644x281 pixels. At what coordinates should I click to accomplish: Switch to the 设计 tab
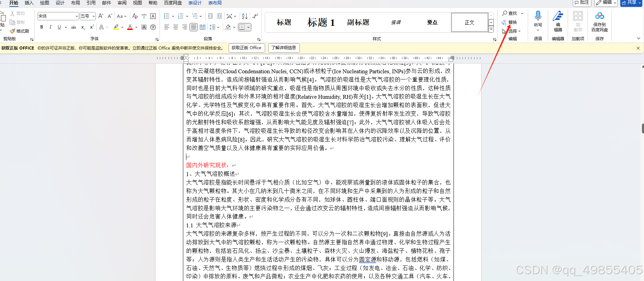pos(60,3)
